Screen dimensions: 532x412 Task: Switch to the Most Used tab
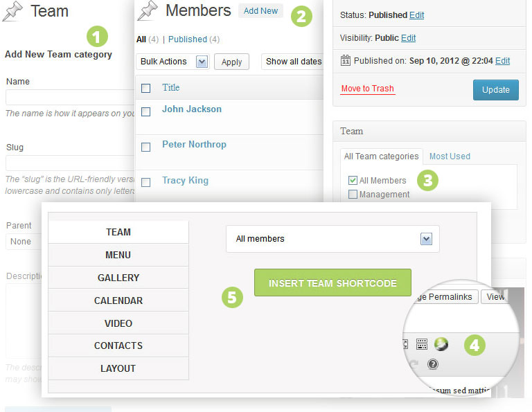click(x=450, y=156)
